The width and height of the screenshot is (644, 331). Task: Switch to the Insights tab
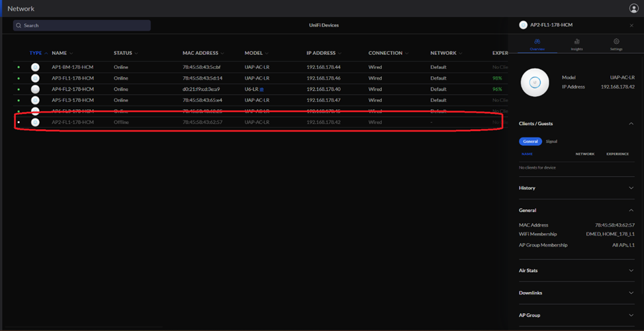576,44
